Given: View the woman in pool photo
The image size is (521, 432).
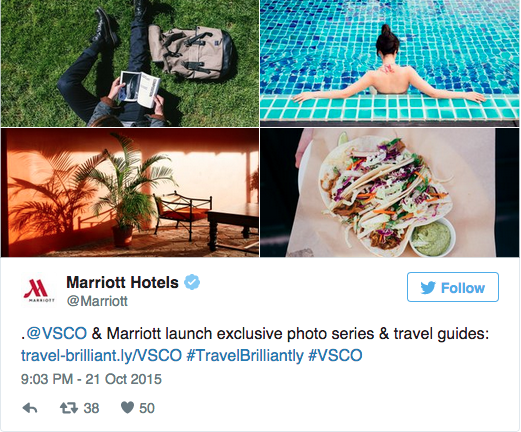Looking at the screenshot, I should [x=390, y=63].
